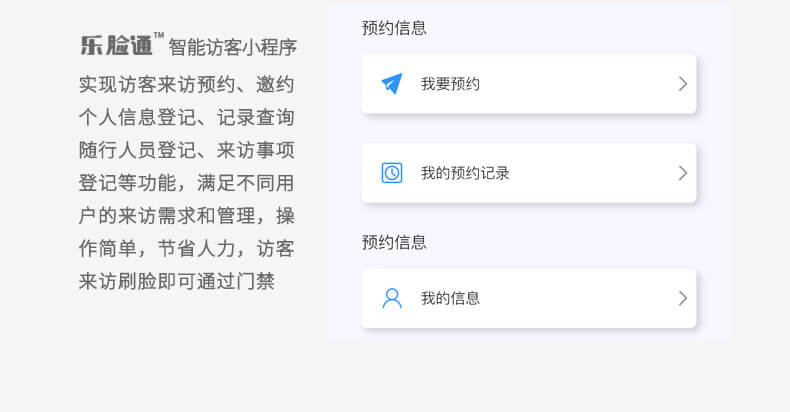Expand the 我要预约 chevron arrow
The height and width of the screenshot is (412, 790).
(x=683, y=84)
